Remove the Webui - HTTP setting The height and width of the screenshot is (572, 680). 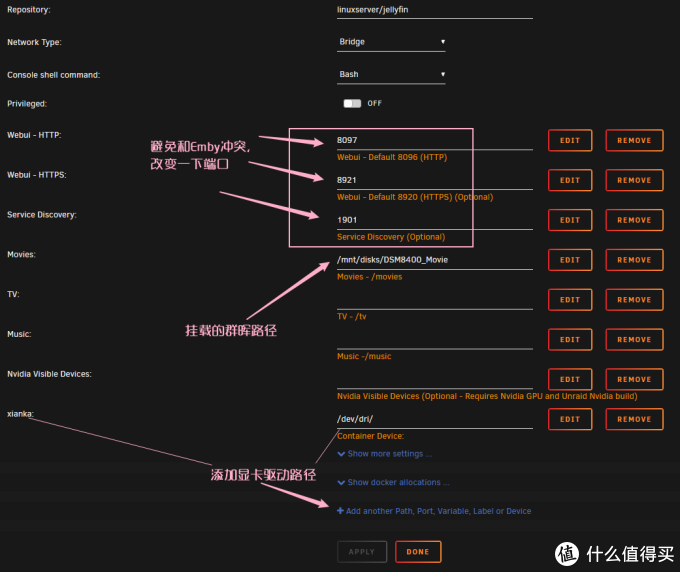[x=634, y=141]
